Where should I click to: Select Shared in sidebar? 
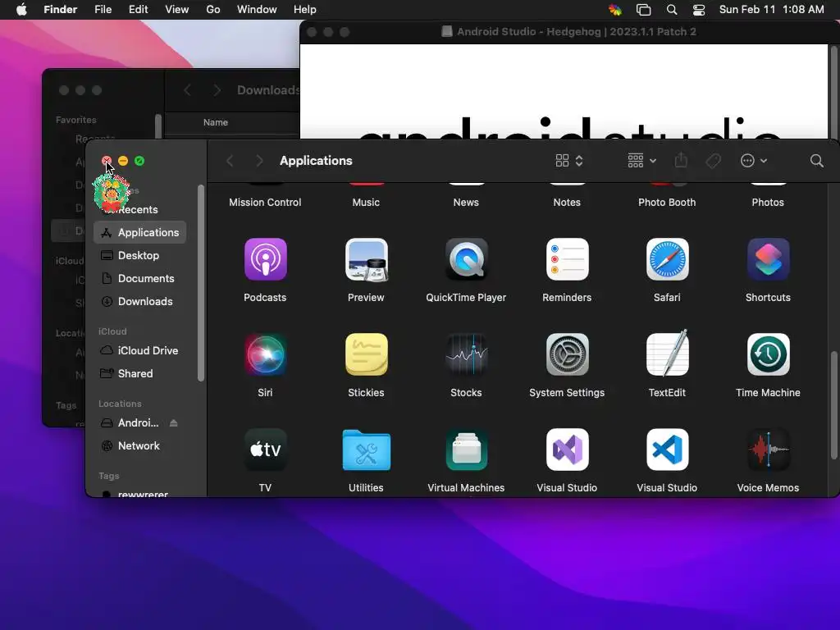click(139, 373)
